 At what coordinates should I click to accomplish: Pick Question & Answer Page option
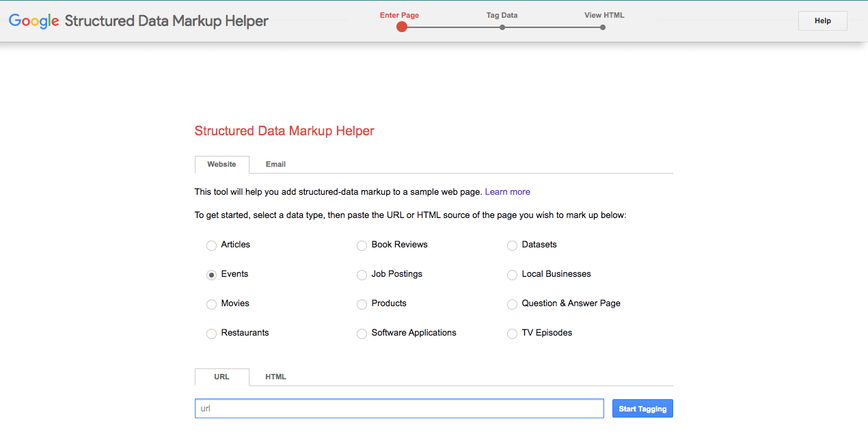[x=513, y=304]
